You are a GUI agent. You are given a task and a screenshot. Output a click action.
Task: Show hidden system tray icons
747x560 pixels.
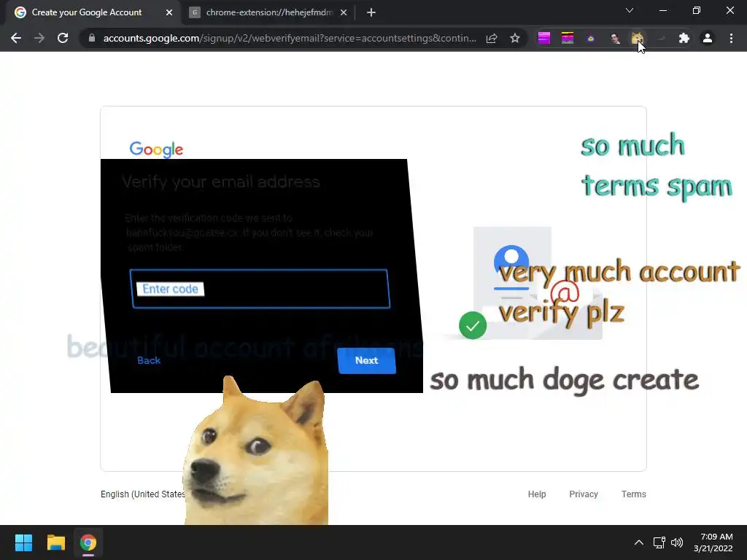639,542
